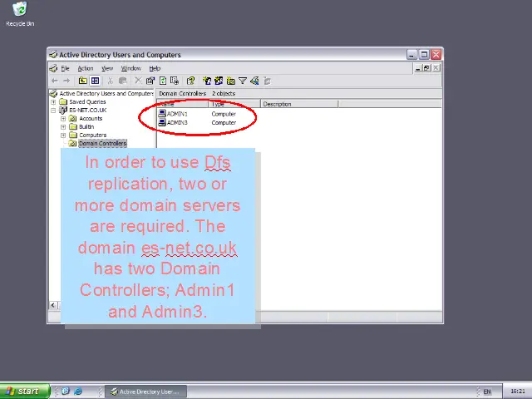Click the Windows start button

point(25,392)
